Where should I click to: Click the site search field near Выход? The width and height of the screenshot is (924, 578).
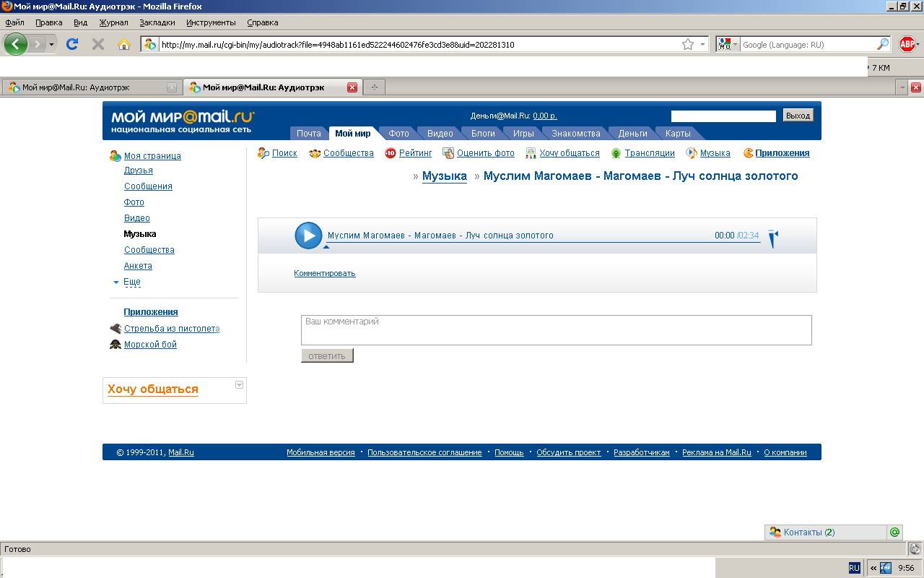point(723,116)
